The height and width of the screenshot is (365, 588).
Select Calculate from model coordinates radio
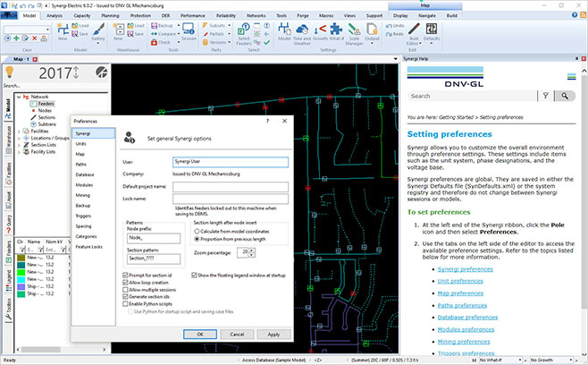[197, 232]
